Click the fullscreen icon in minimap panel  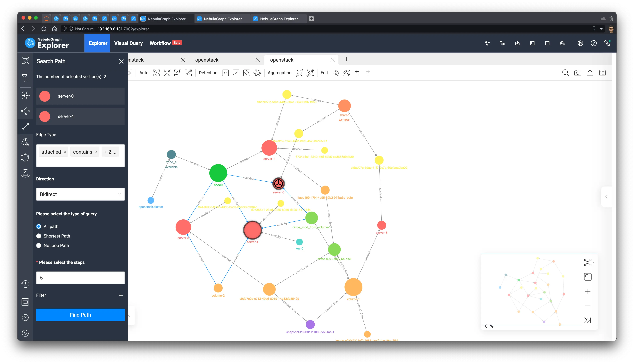pos(588,277)
